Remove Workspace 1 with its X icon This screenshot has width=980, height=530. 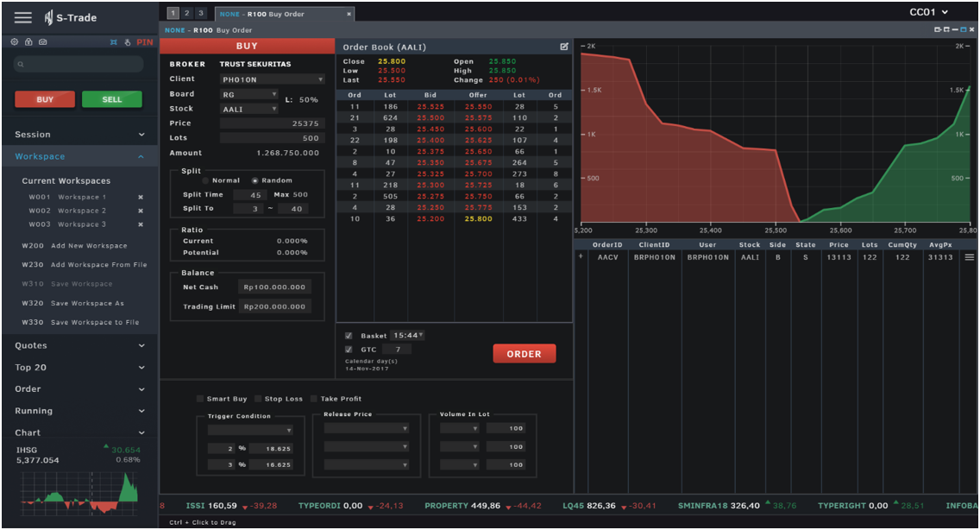pos(141,197)
